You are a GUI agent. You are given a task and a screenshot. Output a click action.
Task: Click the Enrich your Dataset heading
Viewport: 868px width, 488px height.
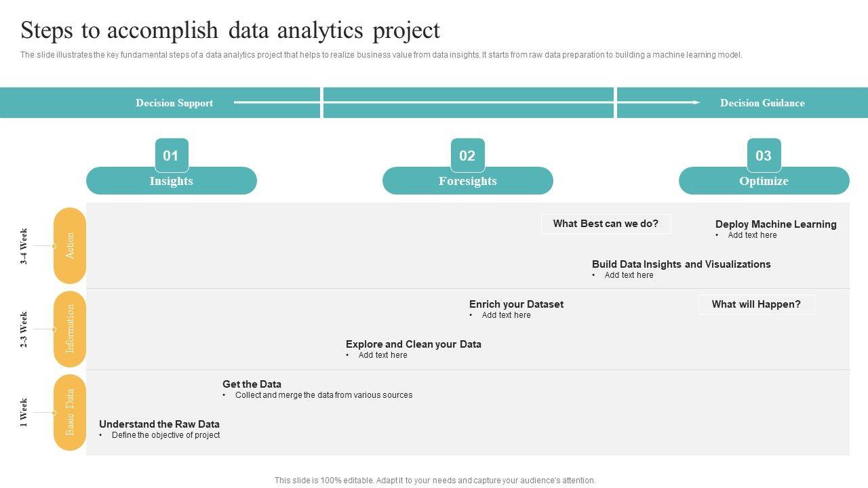(x=516, y=304)
